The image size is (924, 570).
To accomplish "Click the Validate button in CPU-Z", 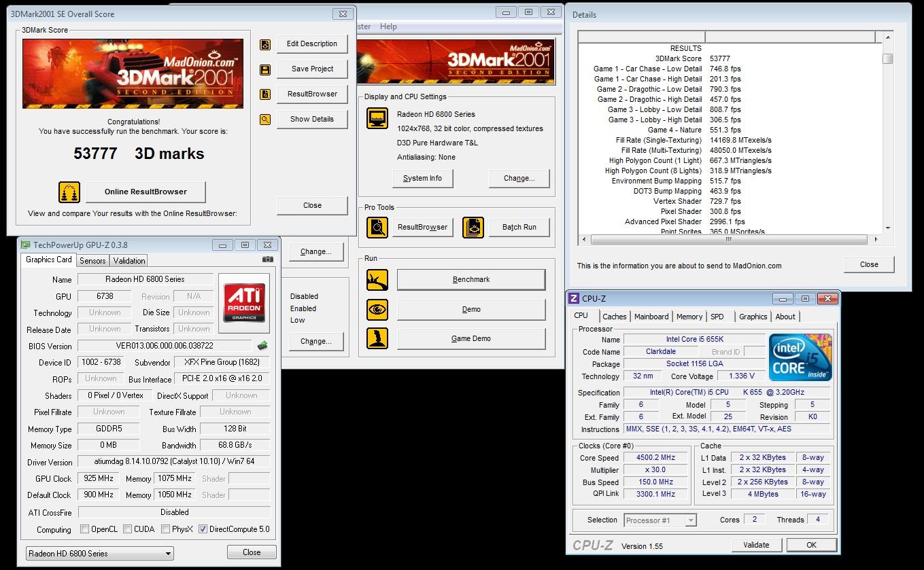I will 756,545.
